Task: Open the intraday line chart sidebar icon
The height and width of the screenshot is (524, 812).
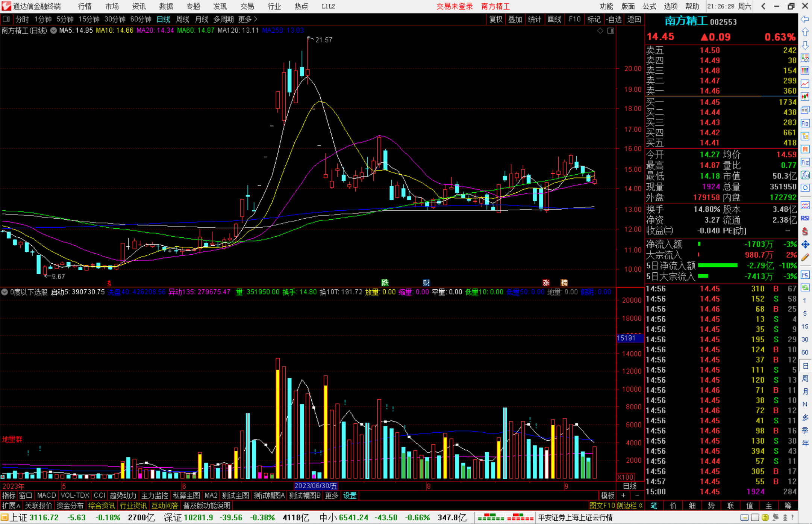Action: 805,84
